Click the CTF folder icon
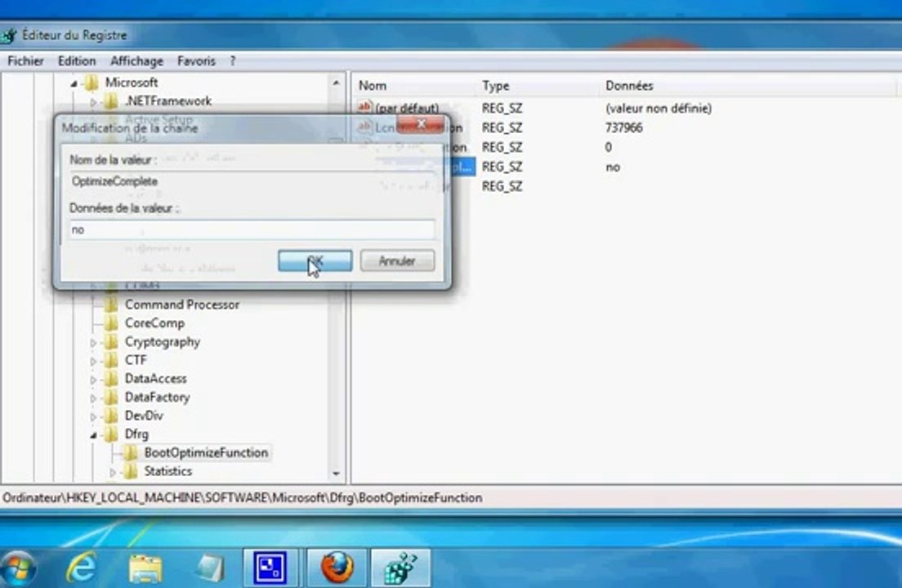This screenshot has width=902, height=588. tap(111, 360)
